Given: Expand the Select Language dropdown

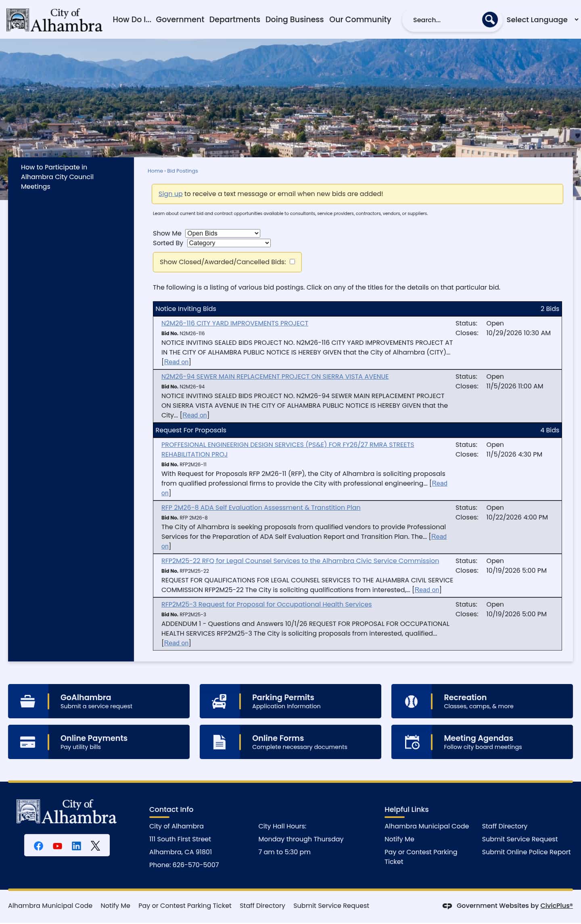Looking at the screenshot, I should (x=542, y=20).
